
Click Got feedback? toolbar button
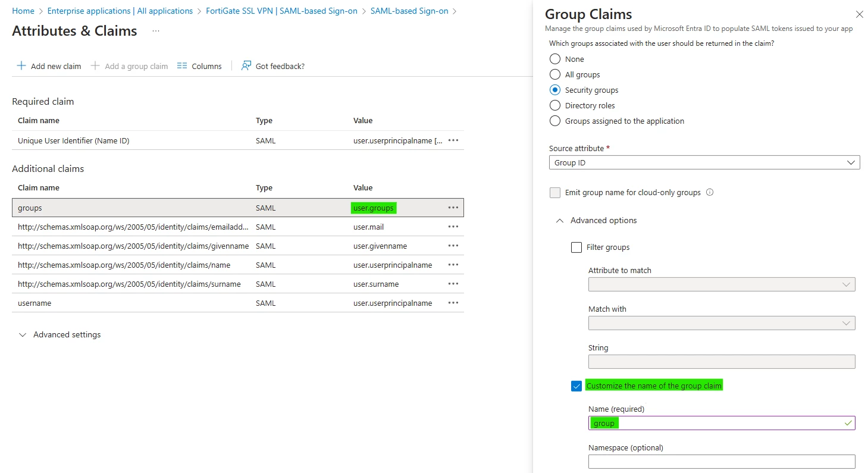coord(273,66)
